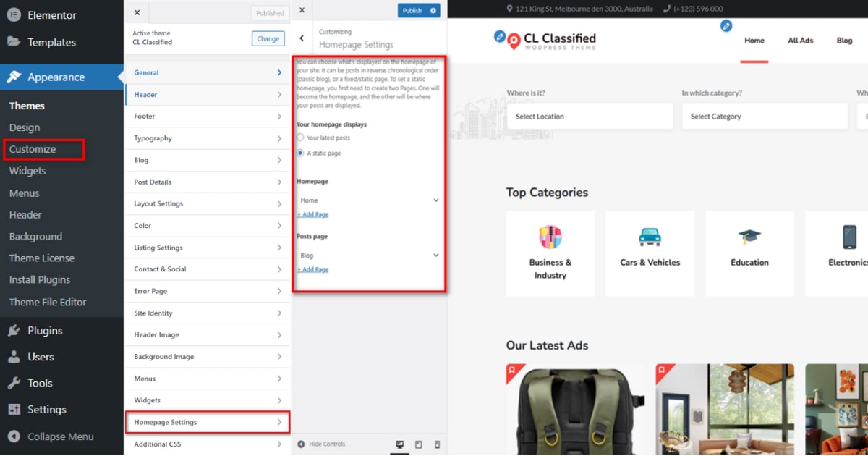
Task: Click the Hide Controls label
Action: coord(327,444)
